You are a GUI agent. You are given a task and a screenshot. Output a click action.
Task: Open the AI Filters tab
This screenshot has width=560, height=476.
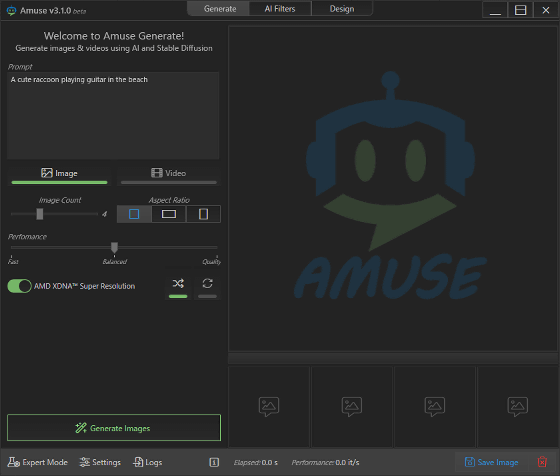(280, 9)
